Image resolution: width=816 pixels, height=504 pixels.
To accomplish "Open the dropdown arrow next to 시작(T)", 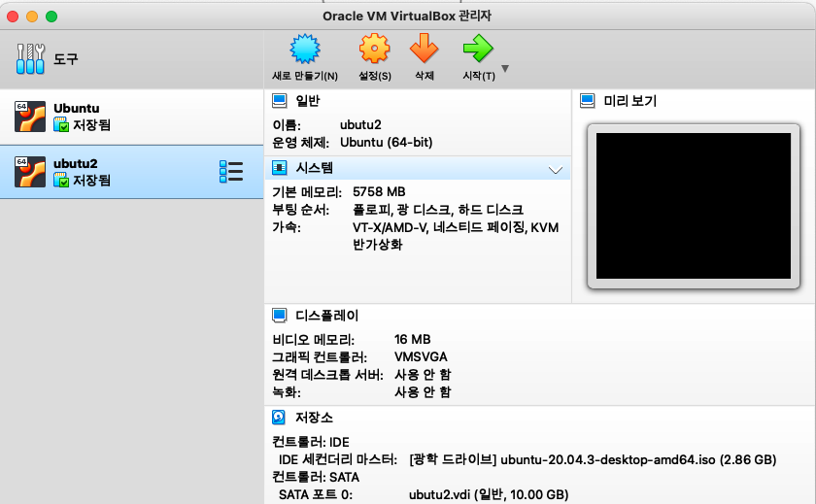I will pyautogui.click(x=505, y=68).
